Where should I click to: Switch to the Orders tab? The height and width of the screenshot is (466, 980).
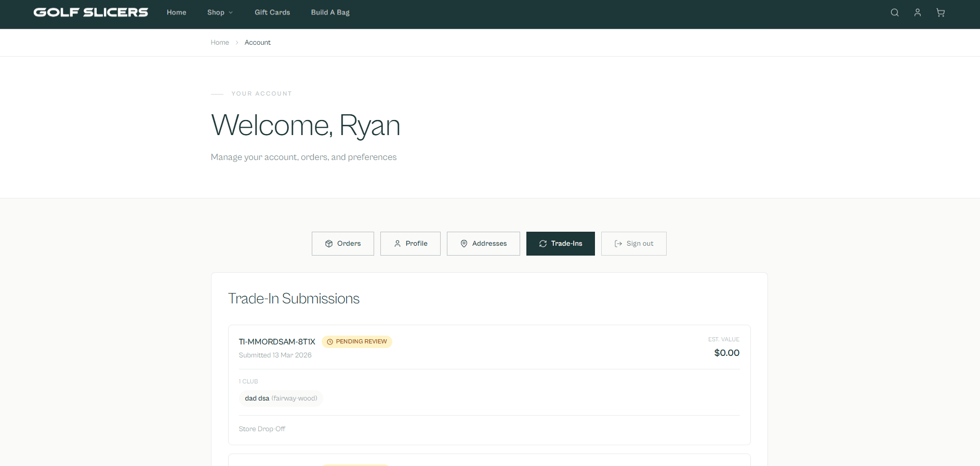(x=343, y=244)
